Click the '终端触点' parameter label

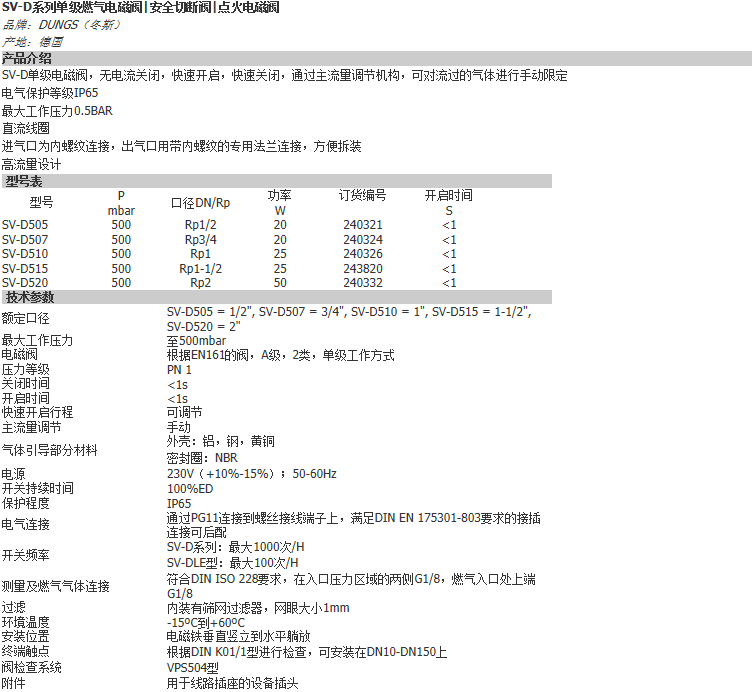point(25,652)
